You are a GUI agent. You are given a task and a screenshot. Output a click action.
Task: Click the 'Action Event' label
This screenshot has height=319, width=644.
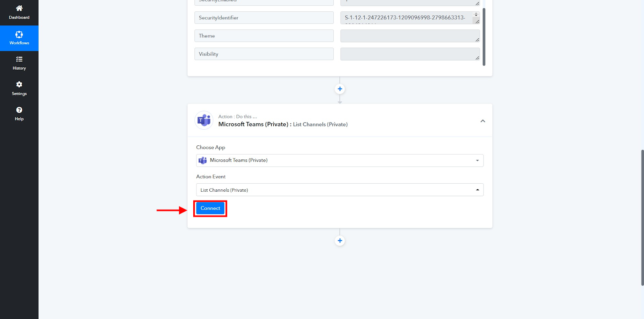coord(211,177)
